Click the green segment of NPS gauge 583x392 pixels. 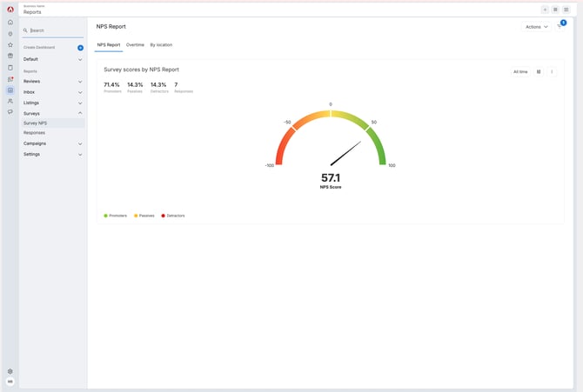[x=378, y=146]
